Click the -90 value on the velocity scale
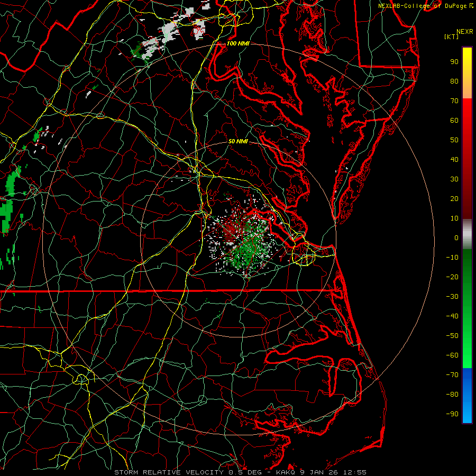This screenshot has width=476, height=476. (452, 414)
